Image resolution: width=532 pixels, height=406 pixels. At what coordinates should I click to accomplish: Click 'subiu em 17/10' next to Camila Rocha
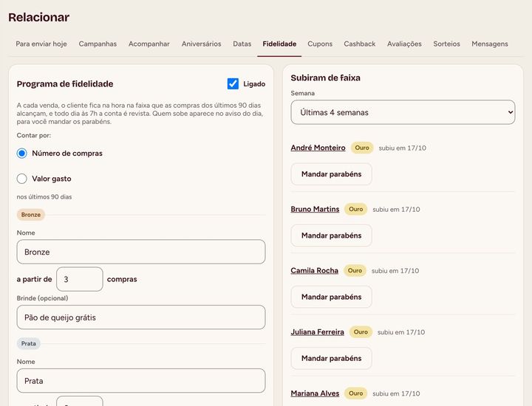(x=395, y=271)
